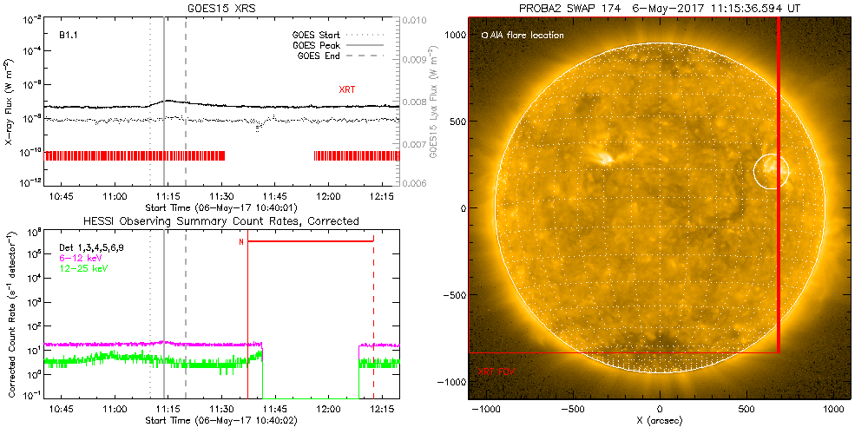Click the 12:00 tick in GOES15 XRS plot
Image resolution: width=868 pixels, height=434 pixels.
point(329,196)
